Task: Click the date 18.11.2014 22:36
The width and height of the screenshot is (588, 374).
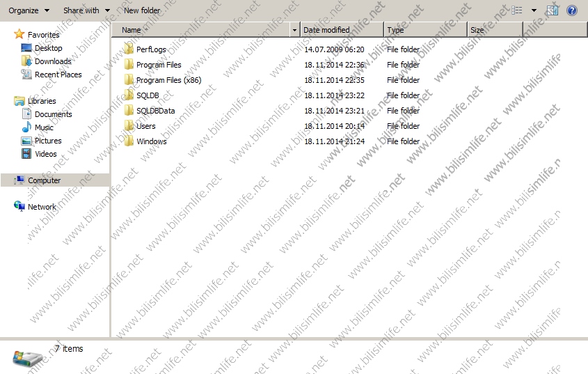Action: (334, 65)
